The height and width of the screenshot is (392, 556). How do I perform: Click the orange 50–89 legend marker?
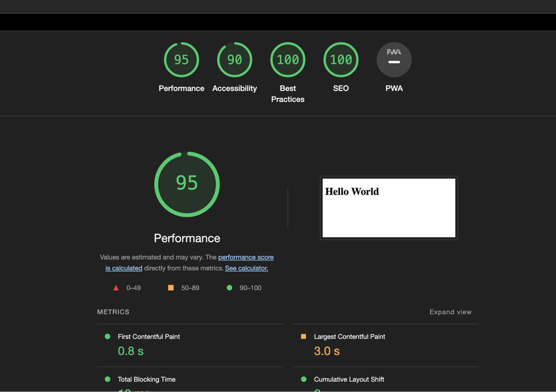coord(170,288)
